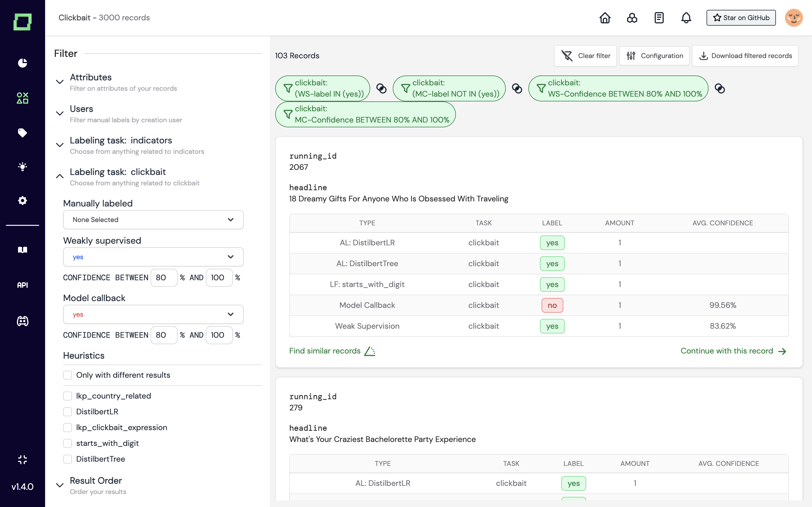Viewport: 812px width, 507px height.
Task: Check the starts_with_digit heuristic
Action: point(67,443)
